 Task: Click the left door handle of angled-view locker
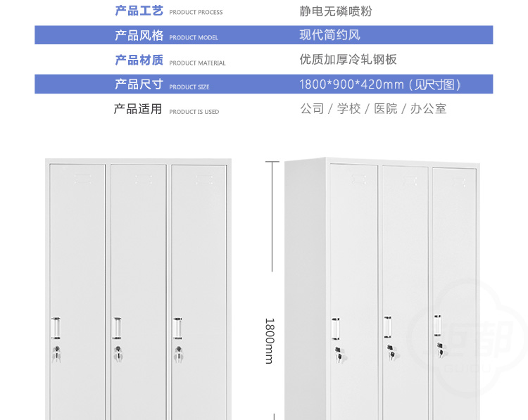(337, 329)
